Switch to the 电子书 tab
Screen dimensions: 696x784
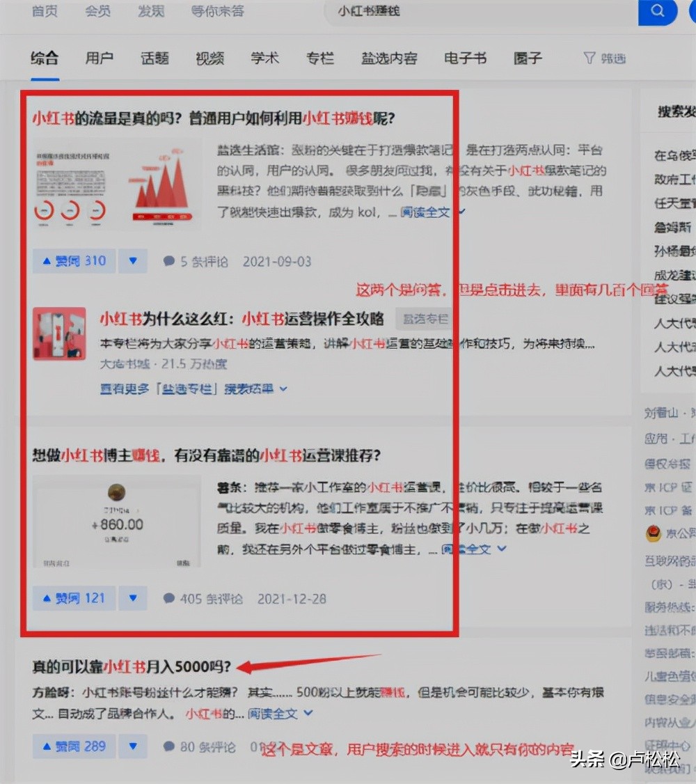click(x=464, y=58)
